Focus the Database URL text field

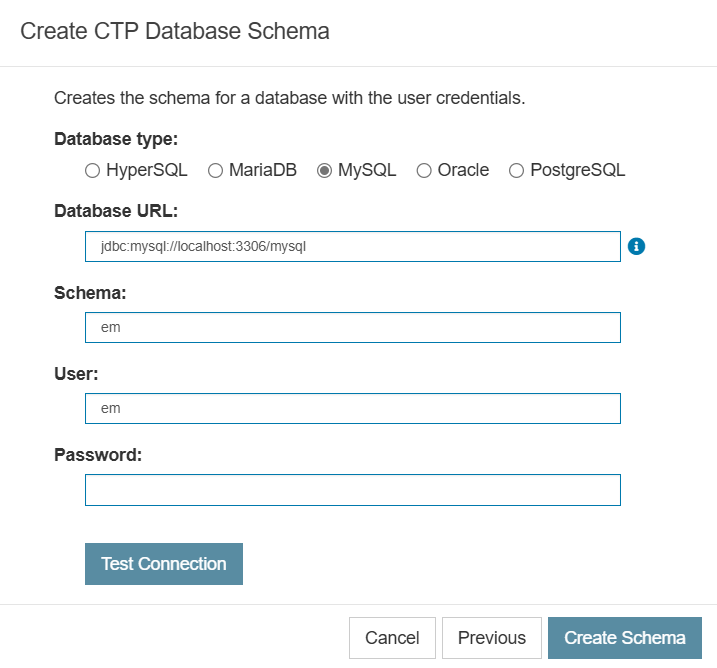353,246
